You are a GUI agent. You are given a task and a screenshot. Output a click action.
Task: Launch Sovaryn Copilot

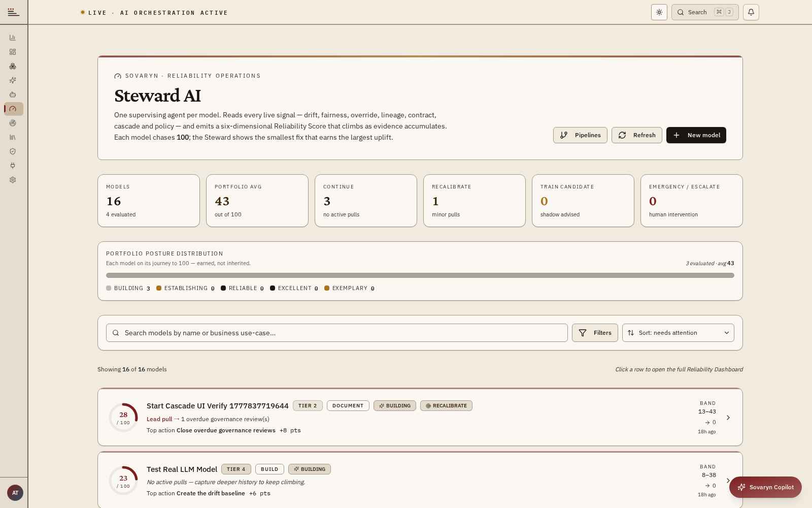[765, 487]
